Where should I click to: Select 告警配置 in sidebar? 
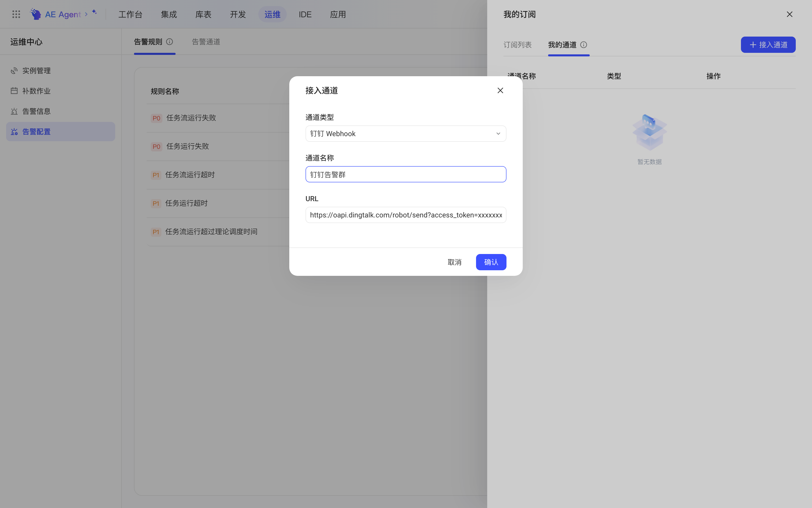tap(60, 132)
